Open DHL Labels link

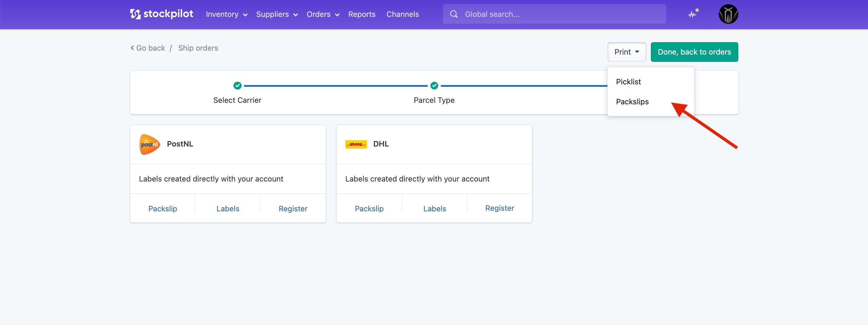click(434, 208)
